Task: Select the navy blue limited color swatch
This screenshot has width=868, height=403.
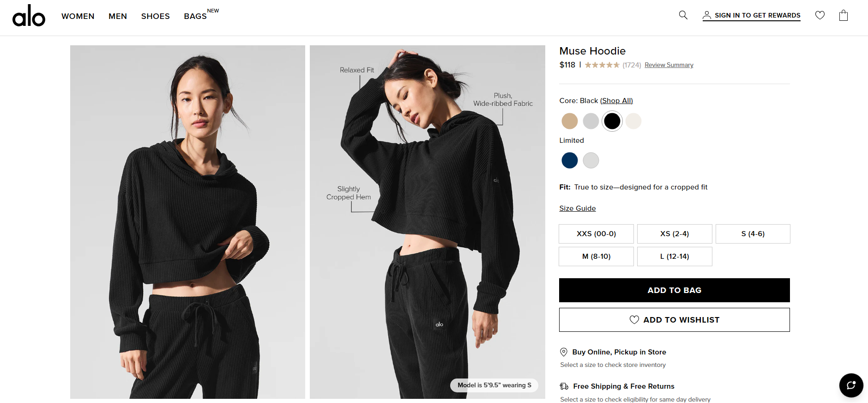Action: (570, 160)
